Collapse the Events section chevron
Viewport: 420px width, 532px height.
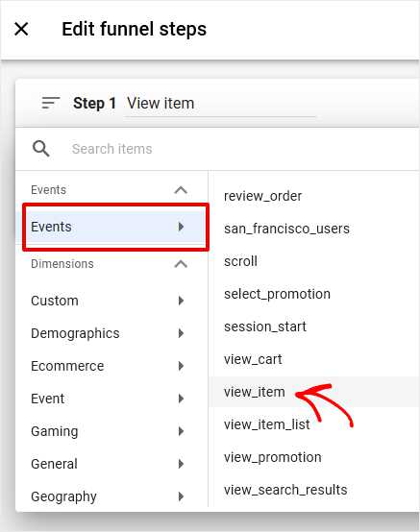click(181, 190)
